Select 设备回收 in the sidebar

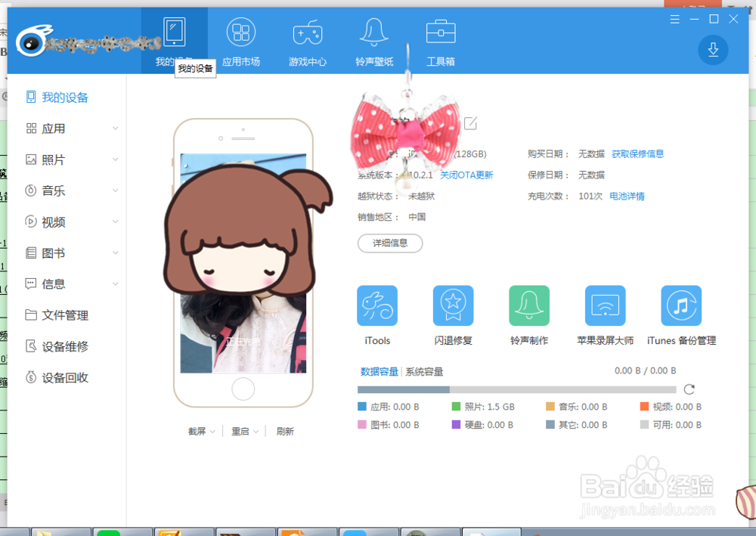tap(62, 376)
